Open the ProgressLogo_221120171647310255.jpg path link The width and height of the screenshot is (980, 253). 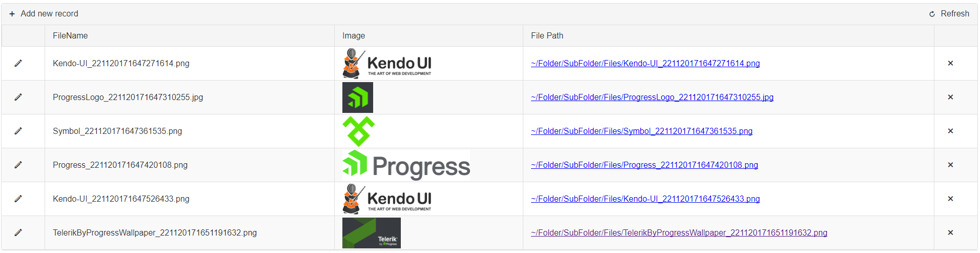point(652,97)
